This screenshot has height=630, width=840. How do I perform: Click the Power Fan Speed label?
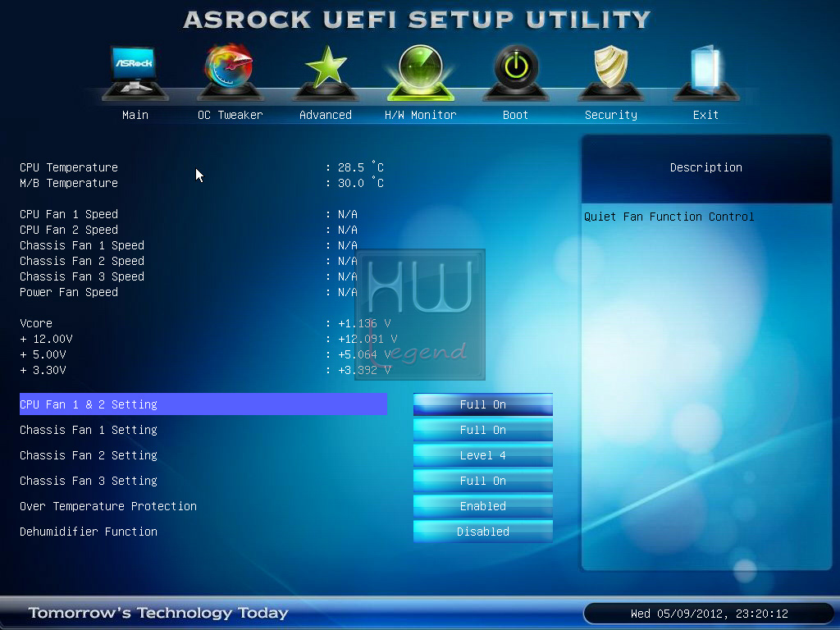click(69, 293)
